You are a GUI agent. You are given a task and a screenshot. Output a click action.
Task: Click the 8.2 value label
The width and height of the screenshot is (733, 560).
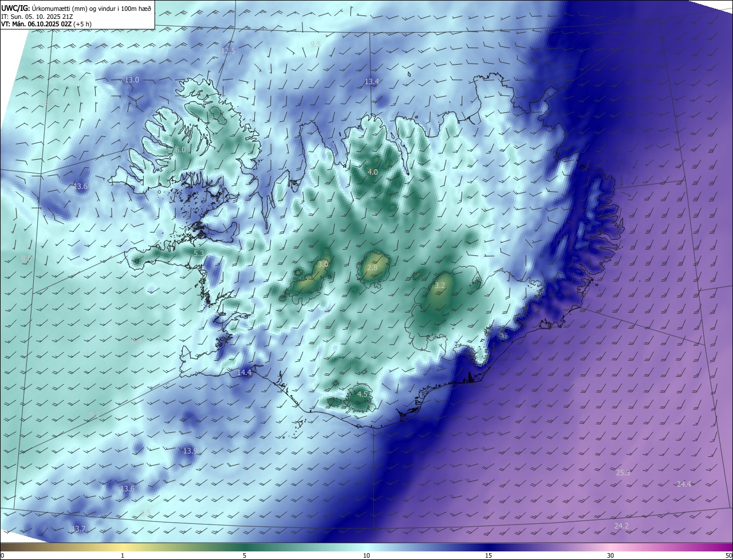pyautogui.click(x=94, y=415)
